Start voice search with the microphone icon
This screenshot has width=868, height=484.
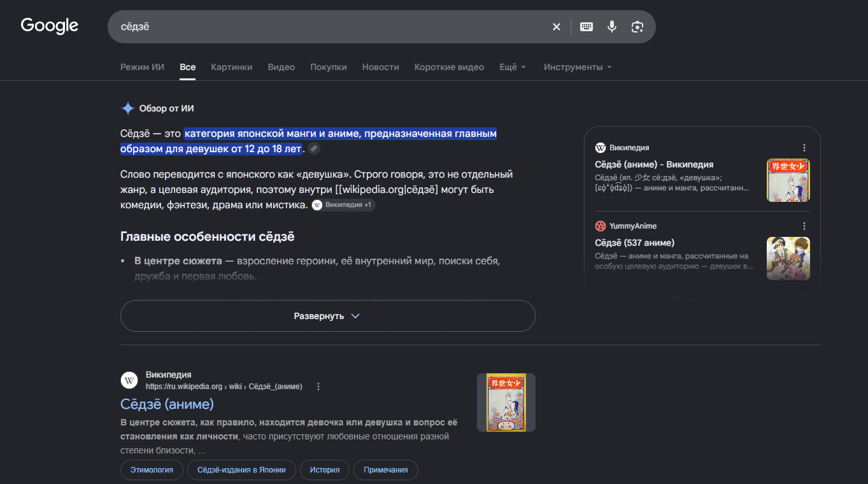point(611,27)
